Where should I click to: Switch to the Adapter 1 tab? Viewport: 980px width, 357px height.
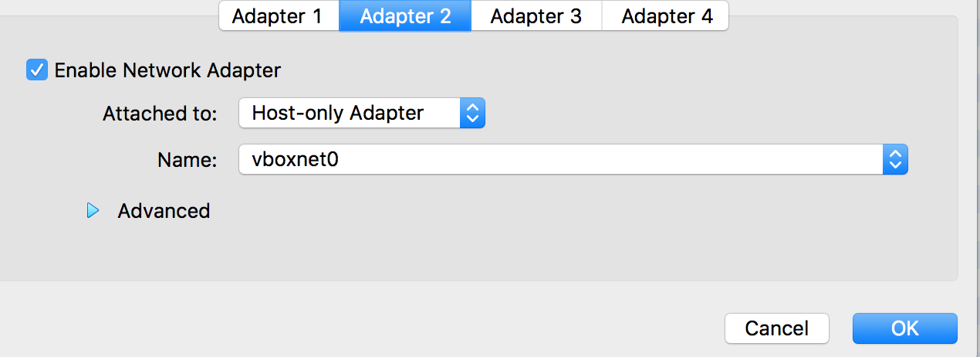[x=279, y=16]
